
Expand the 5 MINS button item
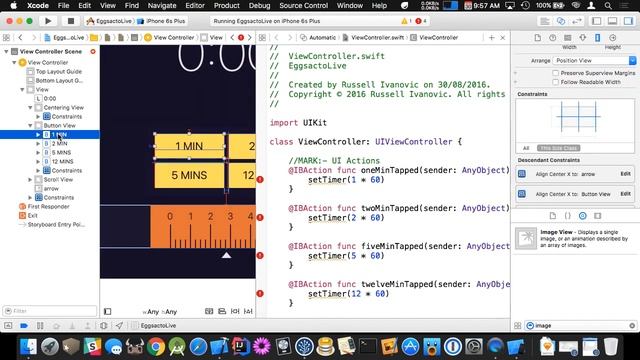coord(38,153)
